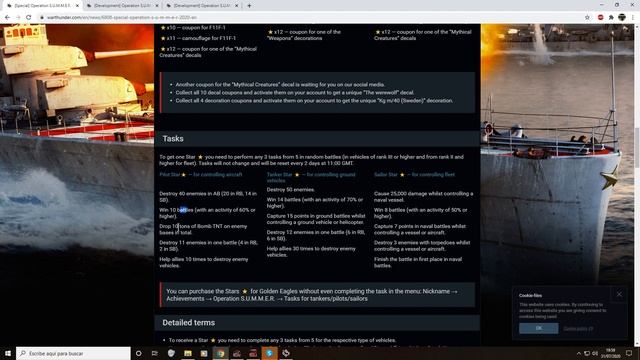Click the x11 camouflage for F11F-1 reward

point(198,38)
